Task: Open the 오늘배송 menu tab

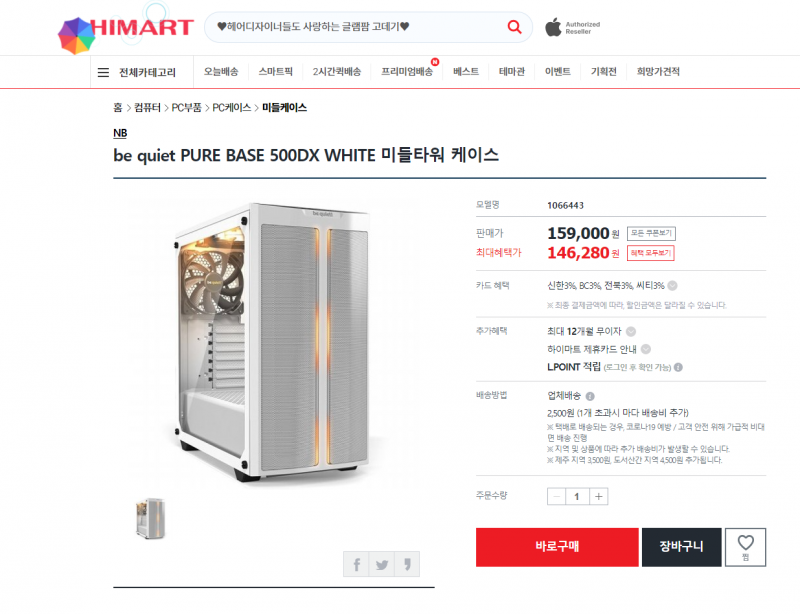Action: coord(221,71)
